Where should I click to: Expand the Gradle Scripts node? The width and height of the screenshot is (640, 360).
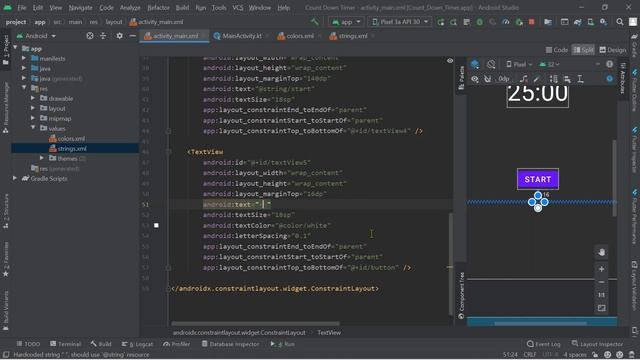(15, 178)
